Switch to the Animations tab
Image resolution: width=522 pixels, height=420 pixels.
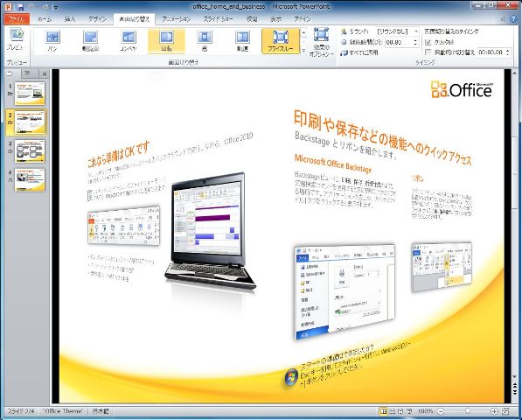176,19
